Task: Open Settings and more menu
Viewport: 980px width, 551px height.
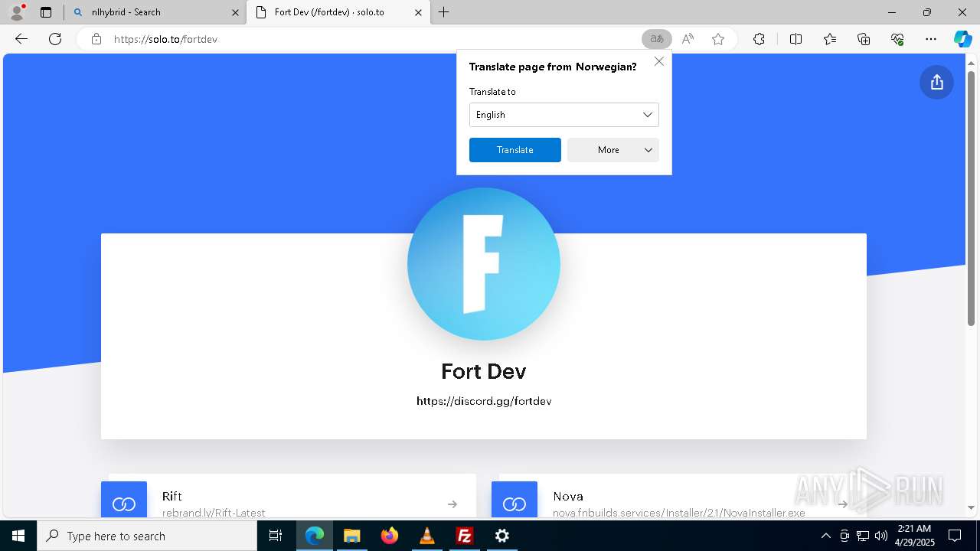Action: [x=931, y=39]
